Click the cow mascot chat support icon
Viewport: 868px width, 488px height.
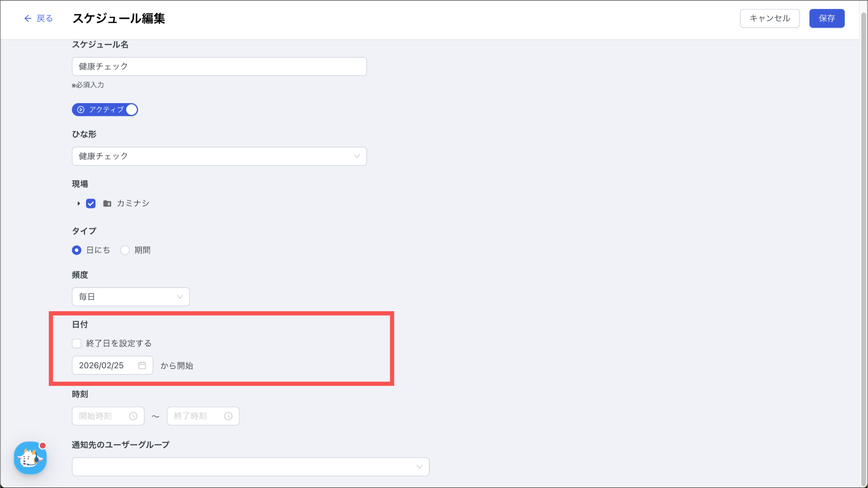point(30,458)
